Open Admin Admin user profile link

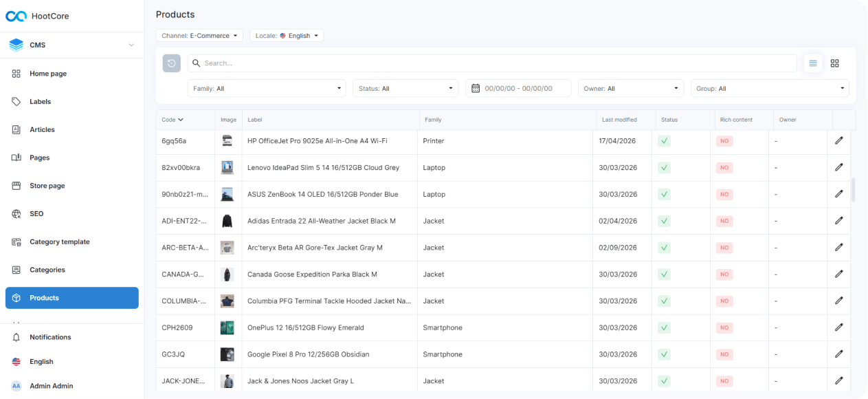(72, 386)
